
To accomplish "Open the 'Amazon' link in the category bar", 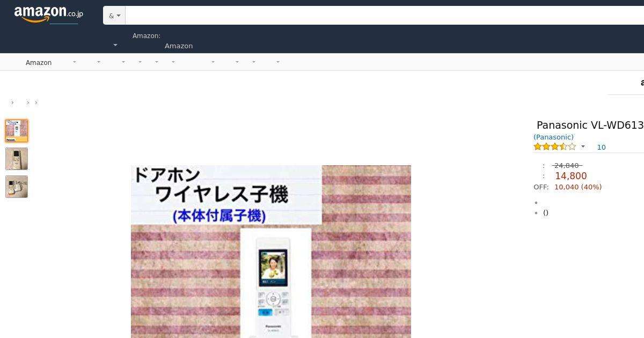I will point(39,62).
